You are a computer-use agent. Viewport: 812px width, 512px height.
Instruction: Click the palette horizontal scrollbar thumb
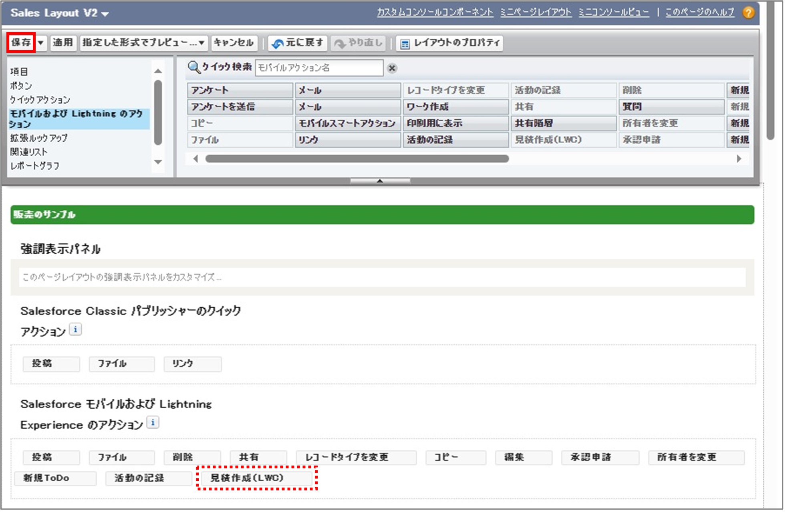click(357, 159)
